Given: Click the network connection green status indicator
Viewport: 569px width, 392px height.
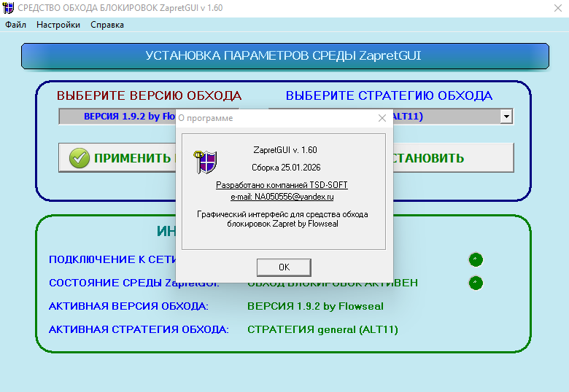Looking at the screenshot, I should (x=476, y=259).
